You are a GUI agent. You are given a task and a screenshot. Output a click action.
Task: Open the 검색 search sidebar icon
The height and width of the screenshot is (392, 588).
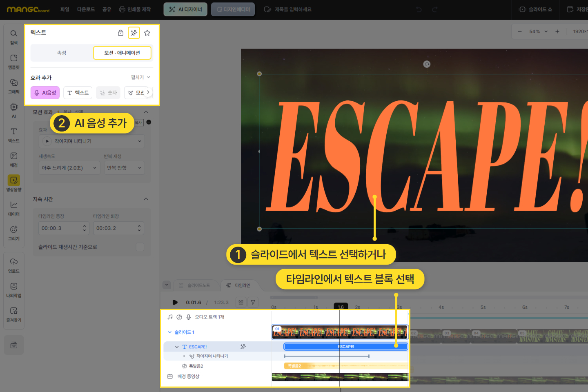coord(13,37)
